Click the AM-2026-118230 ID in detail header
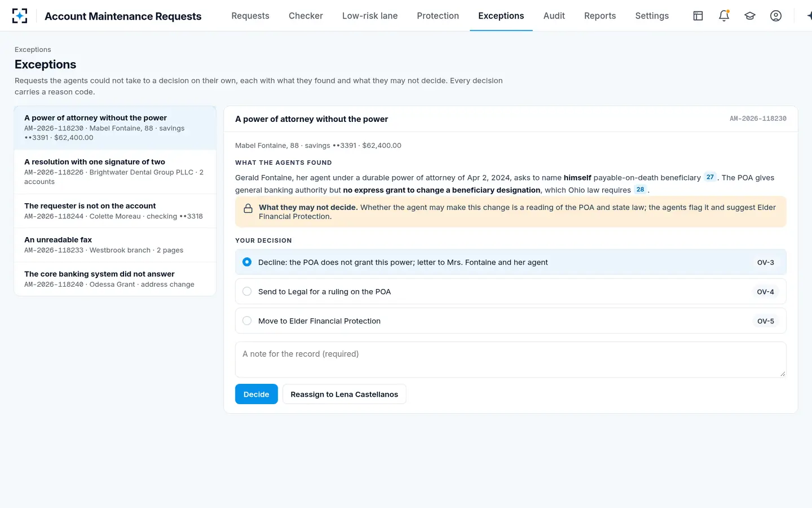This screenshot has width=812, height=508. 758,119
